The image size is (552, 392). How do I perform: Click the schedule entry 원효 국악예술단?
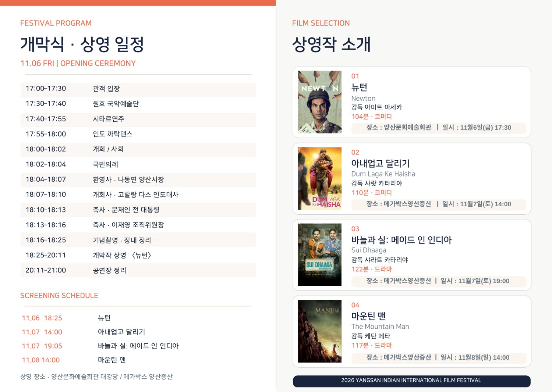click(x=116, y=104)
